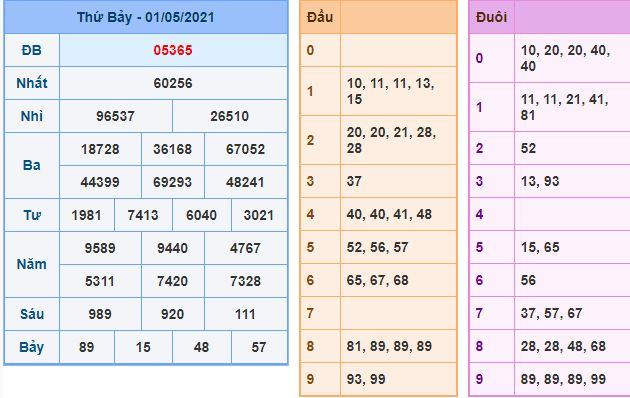Image resolution: width=630 pixels, height=398 pixels.
Task: Select third prize number 48241
Action: tap(245, 182)
